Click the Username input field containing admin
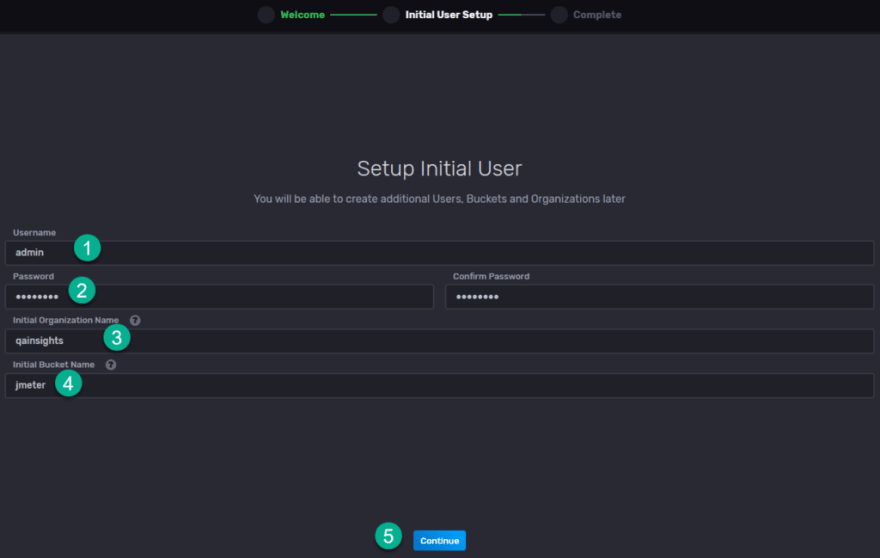This screenshot has width=880, height=558. pyautogui.click(x=439, y=253)
